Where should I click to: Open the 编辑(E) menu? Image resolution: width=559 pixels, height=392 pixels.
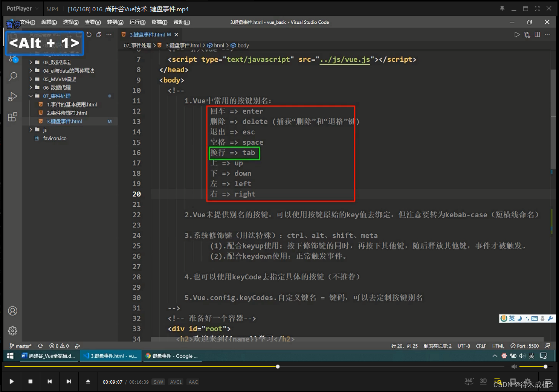[49, 22]
